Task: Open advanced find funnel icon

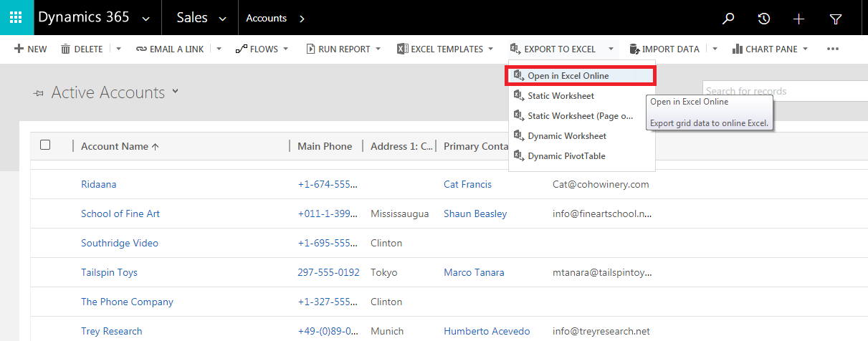Action: click(836, 19)
